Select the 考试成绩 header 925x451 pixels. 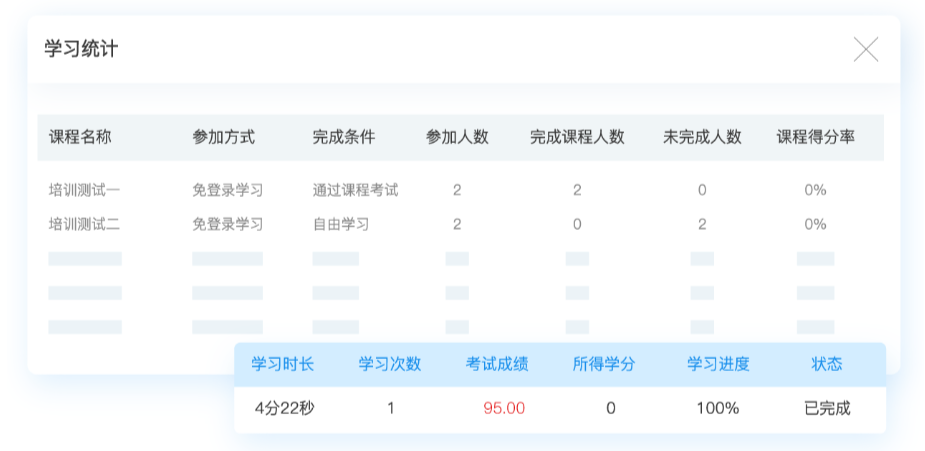(497, 364)
